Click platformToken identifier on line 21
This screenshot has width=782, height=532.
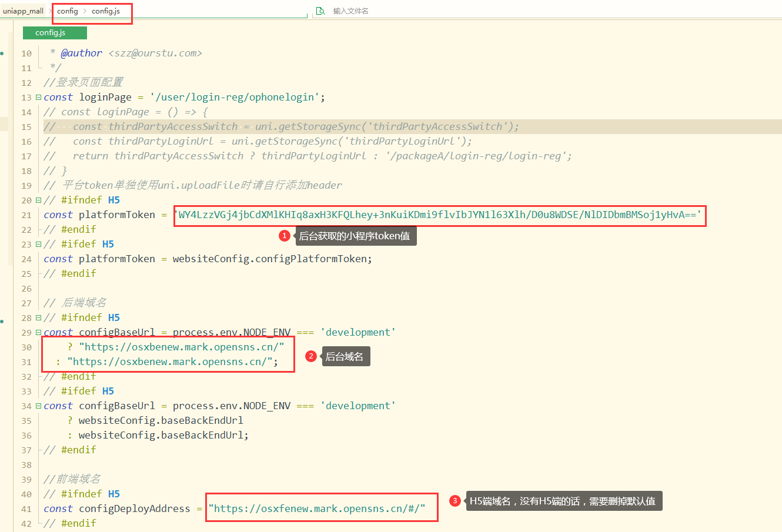click(117, 215)
